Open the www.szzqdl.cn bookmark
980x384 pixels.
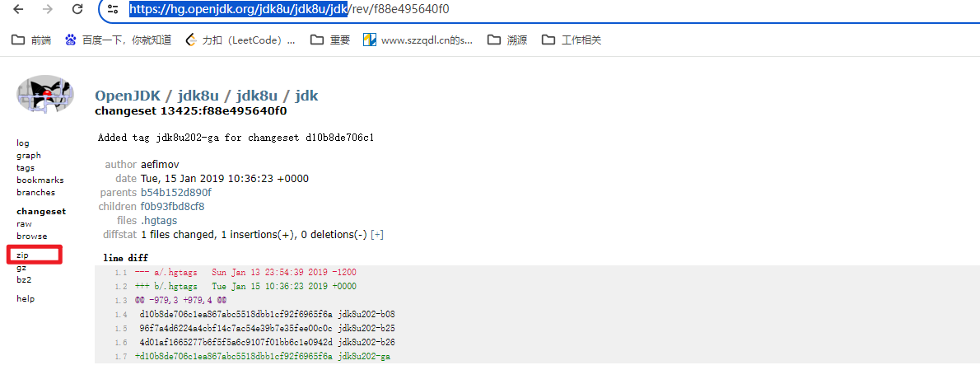point(418,40)
